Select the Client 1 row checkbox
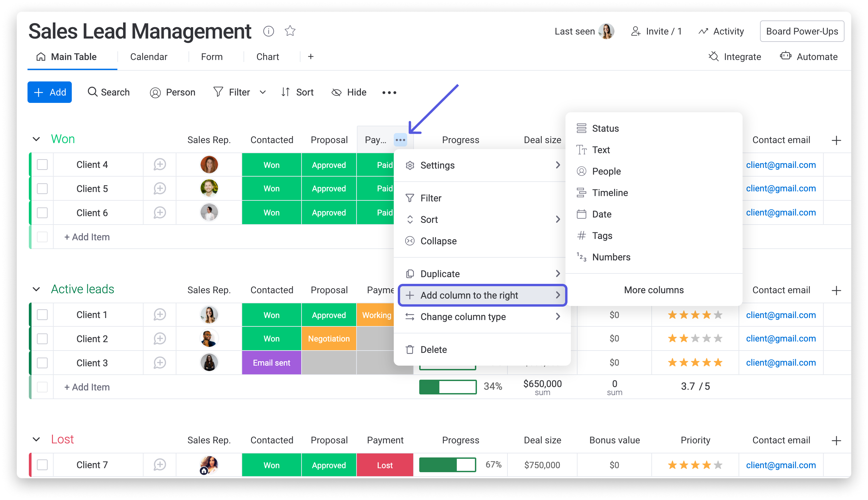The height and width of the screenshot is (500, 868). tap(42, 315)
